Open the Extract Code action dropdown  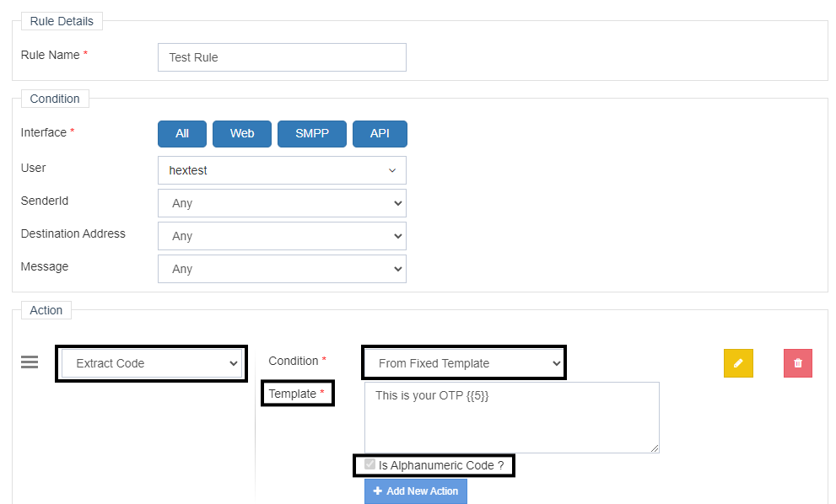151,363
